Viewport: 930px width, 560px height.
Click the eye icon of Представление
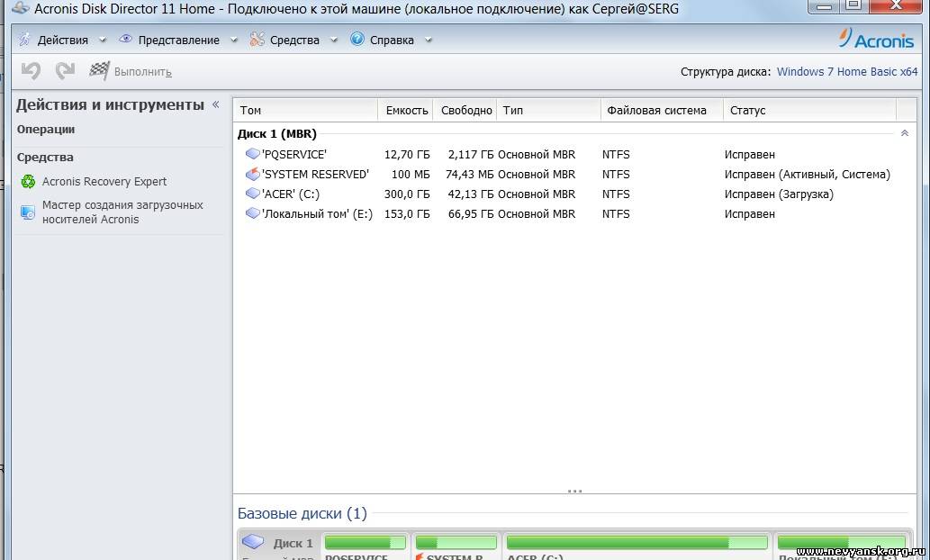[125, 39]
